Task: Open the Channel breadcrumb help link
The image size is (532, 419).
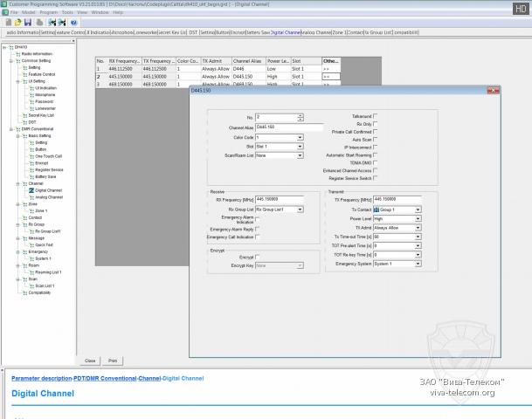Action: click(x=149, y=378)
